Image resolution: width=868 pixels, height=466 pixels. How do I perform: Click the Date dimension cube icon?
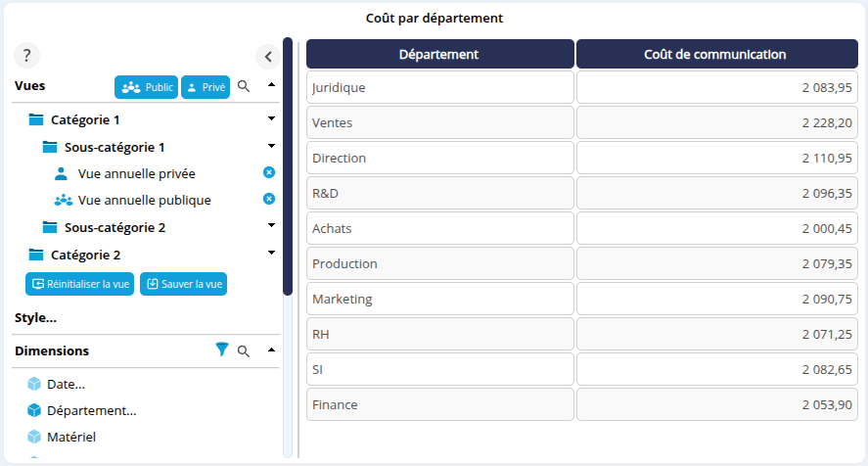[x=34, y=384]
